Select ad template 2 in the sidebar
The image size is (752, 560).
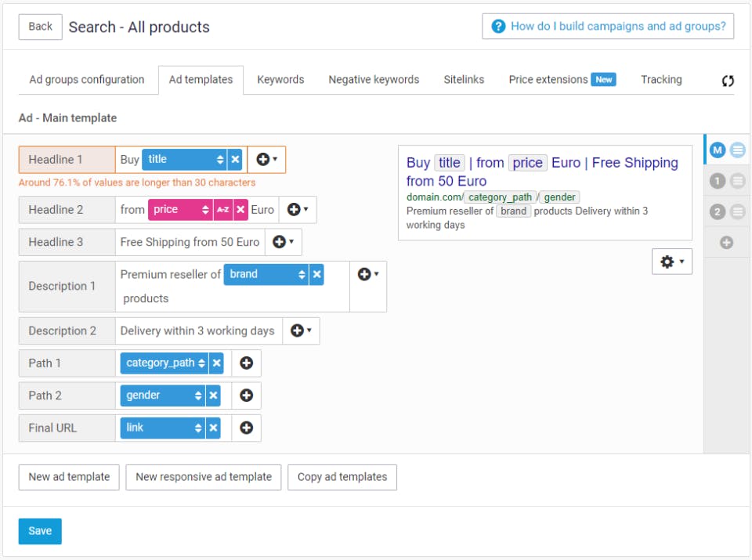click(717, 211)
